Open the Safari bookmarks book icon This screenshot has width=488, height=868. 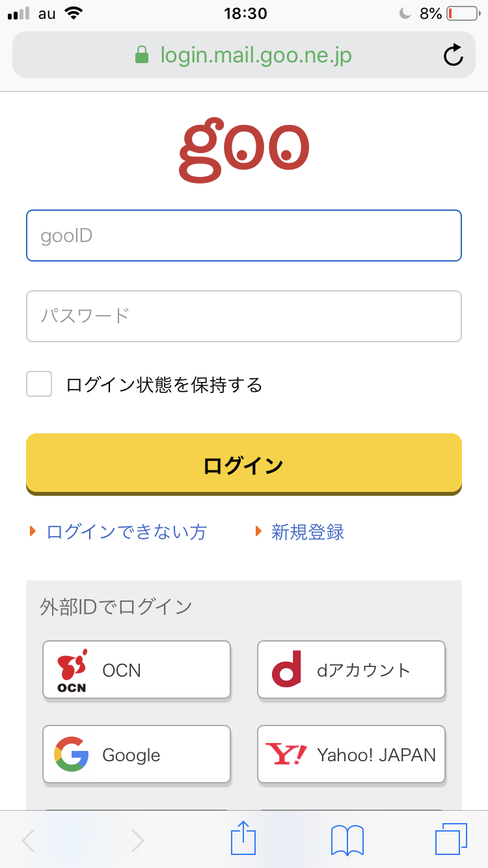(x=347, y=840)
